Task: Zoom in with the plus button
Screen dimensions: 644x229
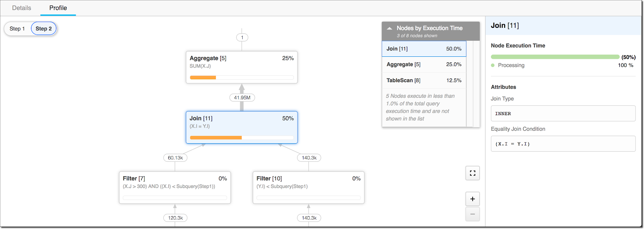Action: [473, 199]
